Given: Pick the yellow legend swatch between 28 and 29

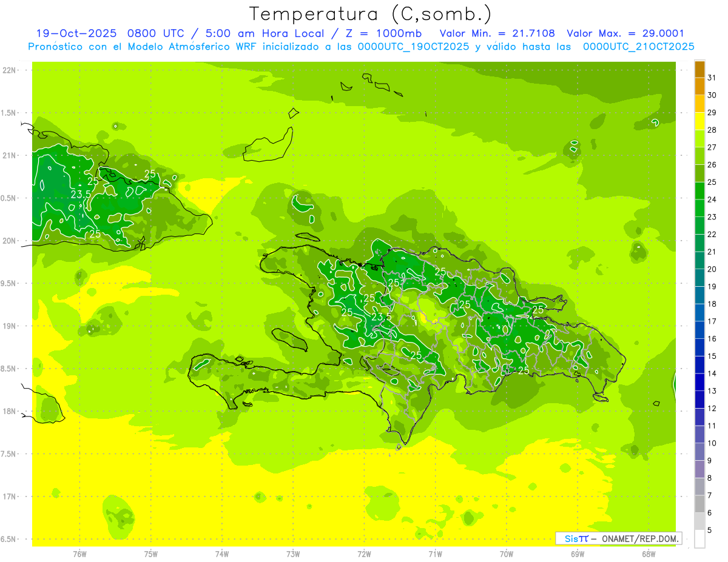Looking at the screenshot, I should pyautogui.click(x=699, y=121).
